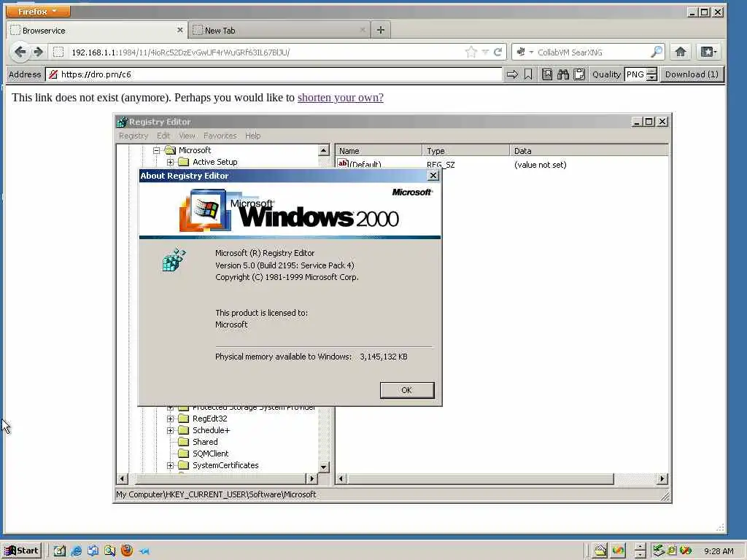Click the Go arrow next to Address bar
The width and height of the screenshot is (747, 560).
pyautogui.click(x=512, y=74)
